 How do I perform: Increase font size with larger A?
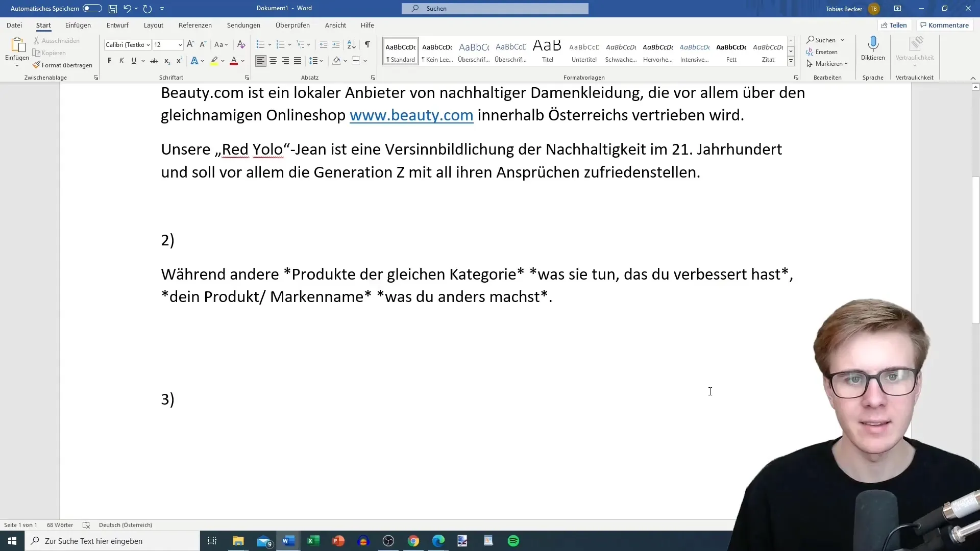190,44
